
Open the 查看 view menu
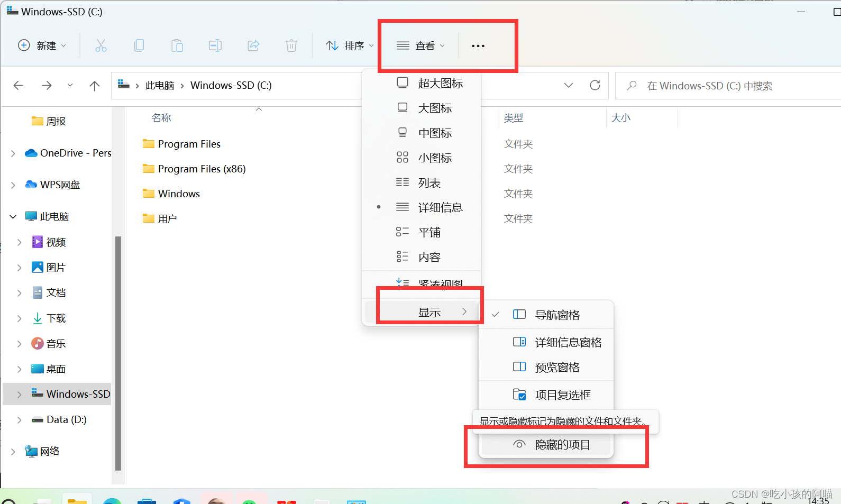point(420,46)
